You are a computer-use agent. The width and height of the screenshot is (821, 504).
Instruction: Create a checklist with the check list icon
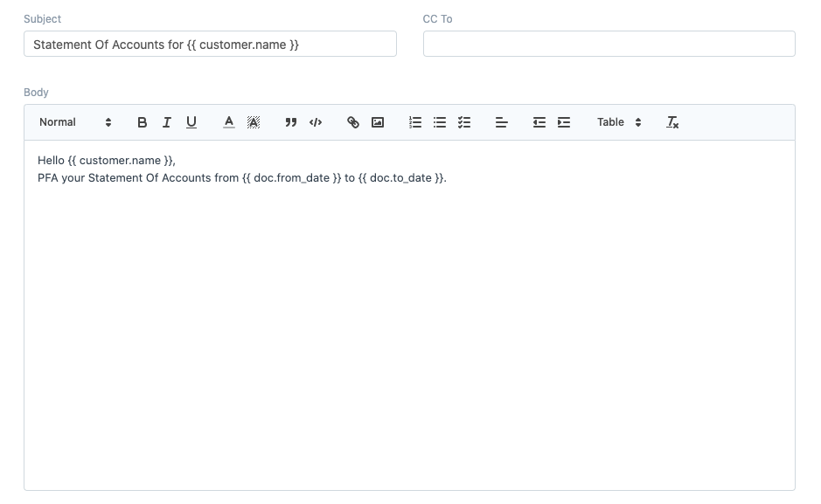(464, 122)
